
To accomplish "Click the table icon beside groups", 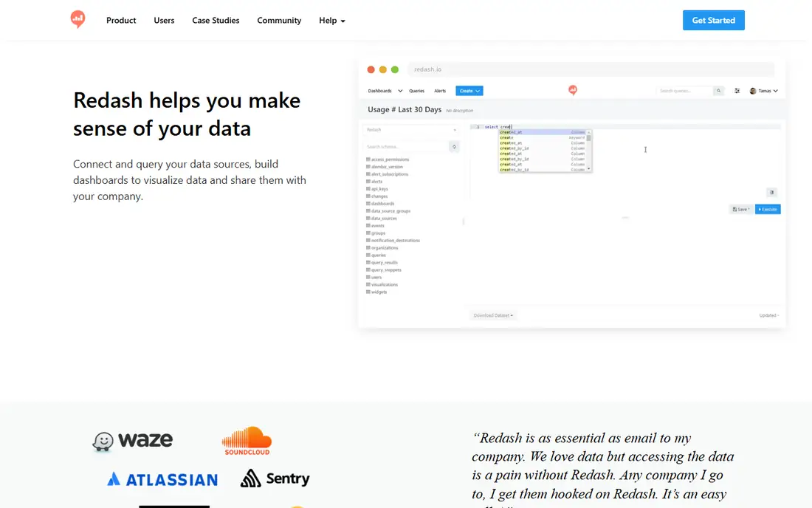I will click(368, 233).
